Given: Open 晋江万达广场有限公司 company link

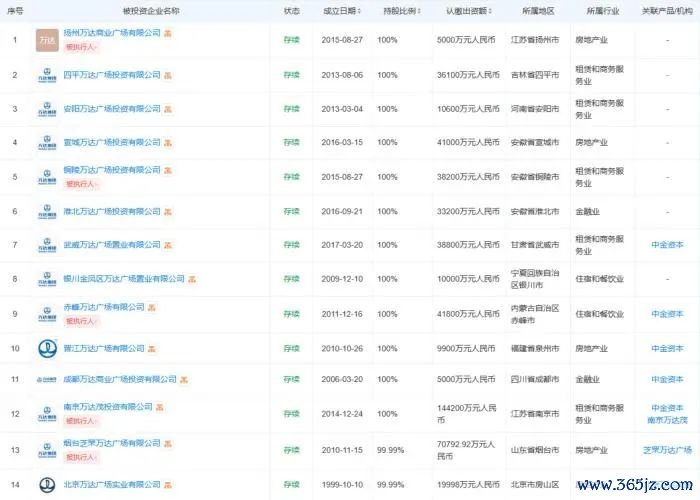Looking at the screenshot, I should click(104, 348).
